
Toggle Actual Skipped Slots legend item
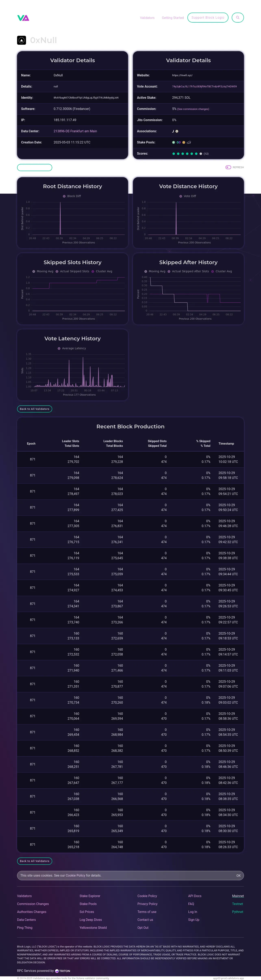tap(72, 271)
